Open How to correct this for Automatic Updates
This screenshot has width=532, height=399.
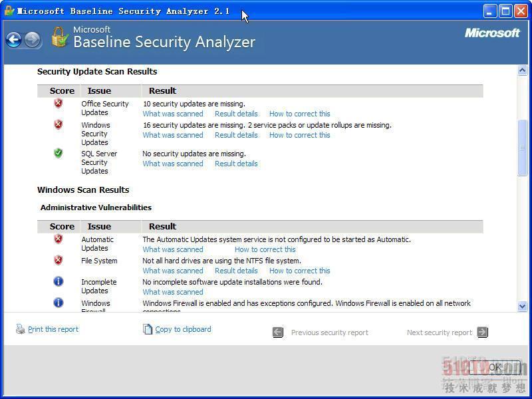pyautogui.click(x=265, y=249)
